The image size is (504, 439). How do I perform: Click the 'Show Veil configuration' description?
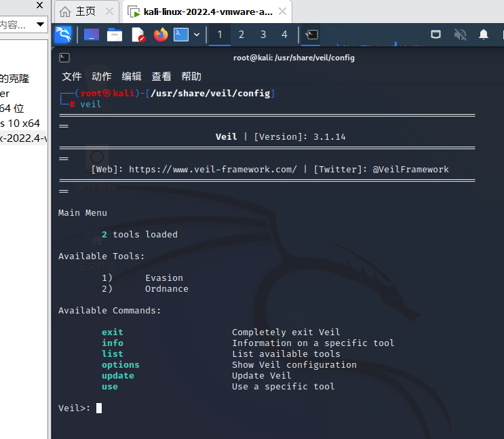(294, 365)
